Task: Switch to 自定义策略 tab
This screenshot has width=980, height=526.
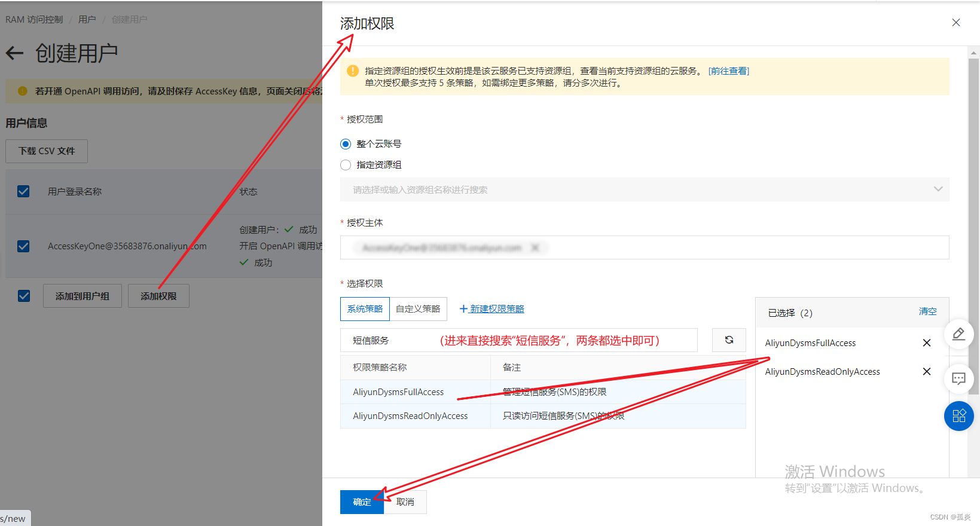Action: [418, 309]
